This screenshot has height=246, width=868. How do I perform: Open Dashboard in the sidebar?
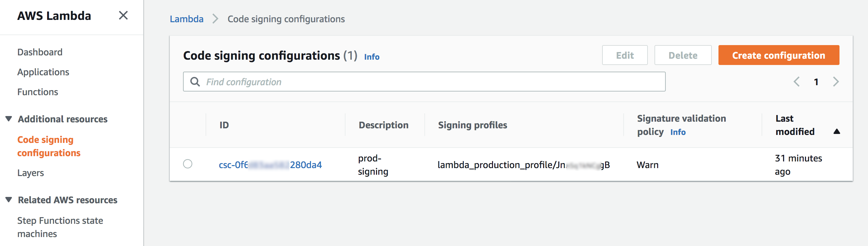40,52
